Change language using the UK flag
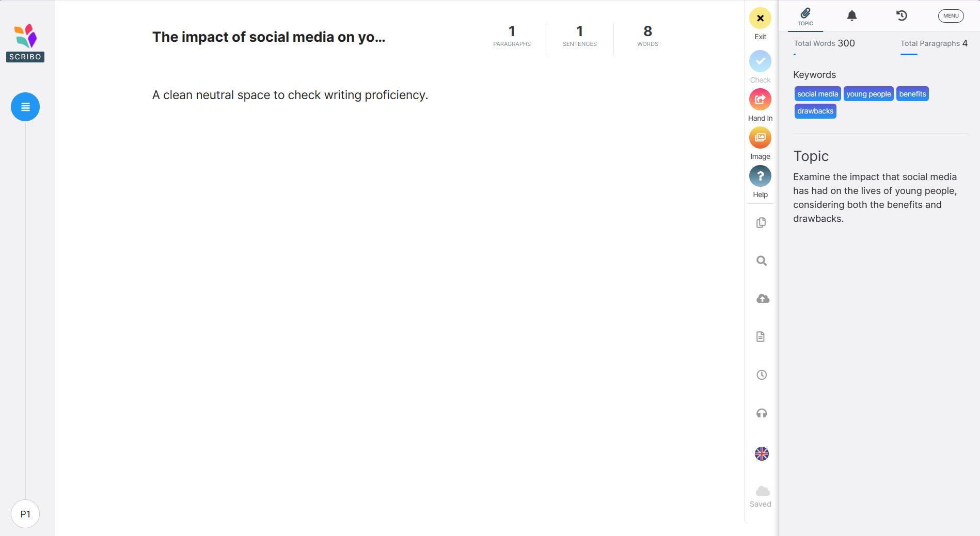This screenshot has height=536, width=980. coord(761,453)
